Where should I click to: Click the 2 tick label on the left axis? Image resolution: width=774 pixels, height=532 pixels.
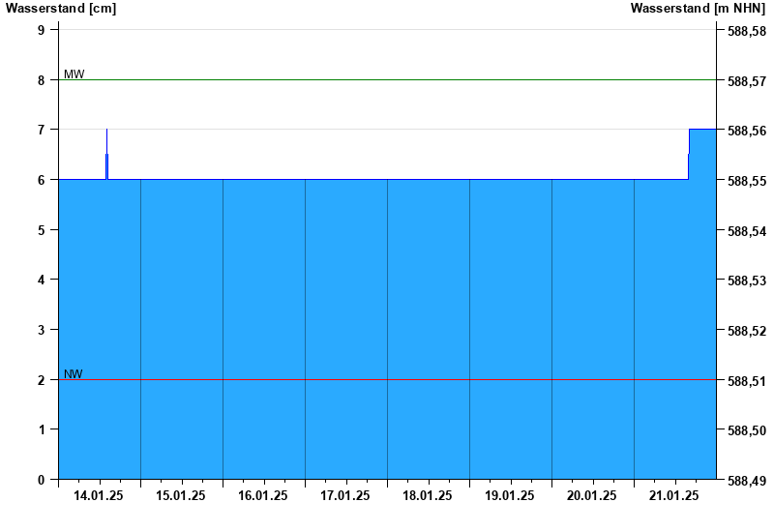pos(42,380)
